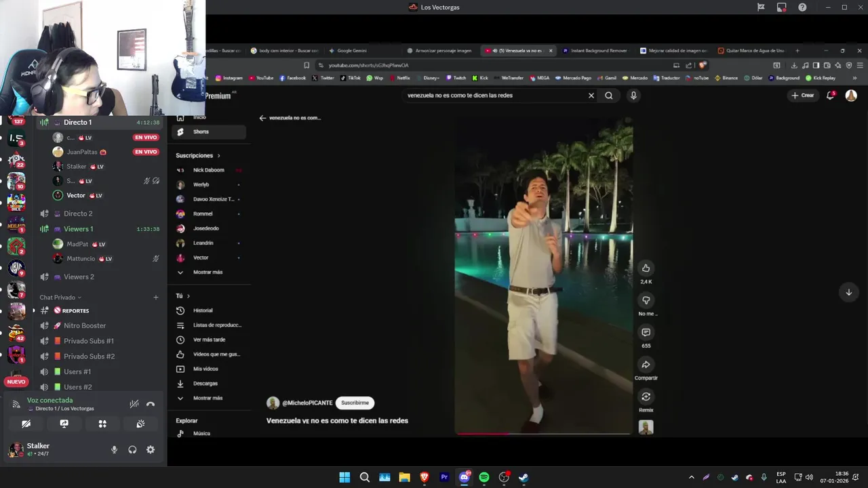This screenshot has width=868, height=488.
Task: Open Historial in YouTube sidebar
Action: coord(208,310)
